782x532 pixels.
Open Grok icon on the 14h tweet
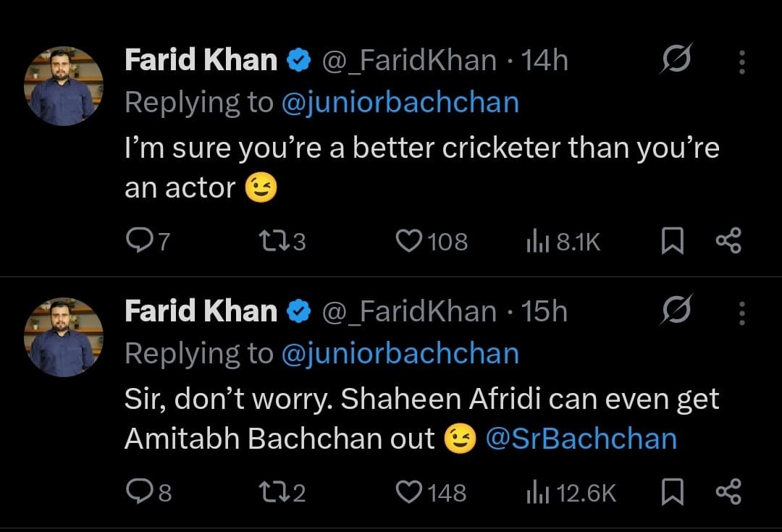(x=676, y=60)
